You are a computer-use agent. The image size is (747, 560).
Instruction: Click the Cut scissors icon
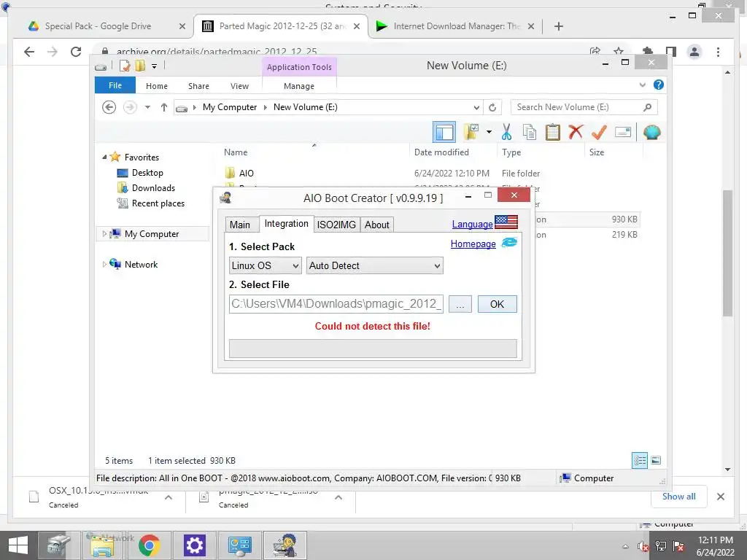pyautogui.click(x=506, y=132)
